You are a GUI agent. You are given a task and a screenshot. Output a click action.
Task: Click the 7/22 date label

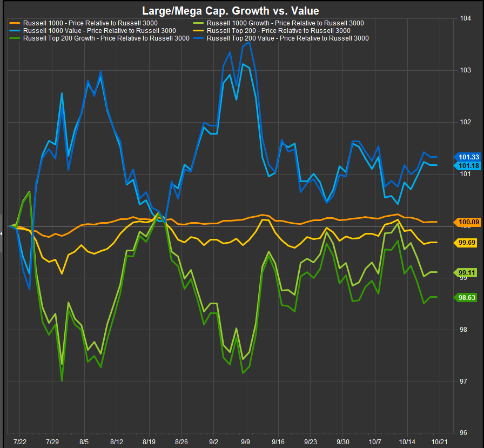click(x=20, y=442)
